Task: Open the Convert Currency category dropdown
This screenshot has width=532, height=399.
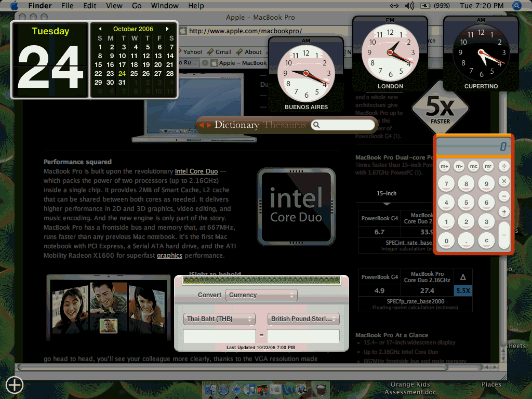Action: point(261,295)
